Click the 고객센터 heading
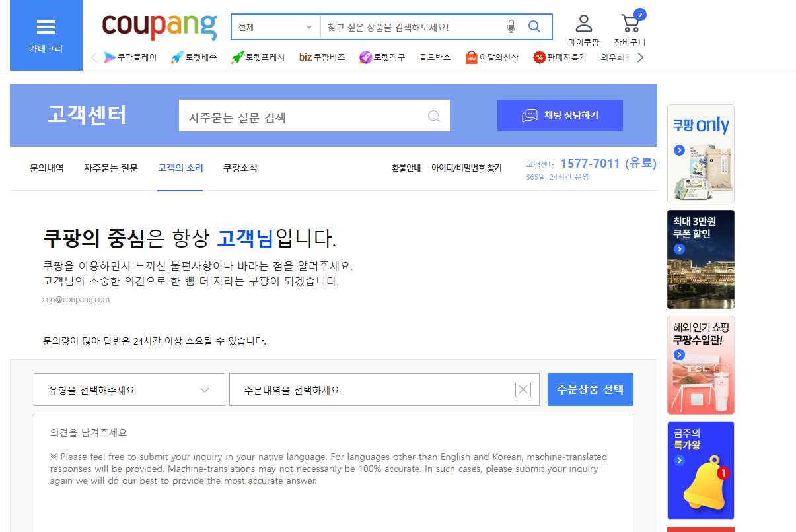 87,115
